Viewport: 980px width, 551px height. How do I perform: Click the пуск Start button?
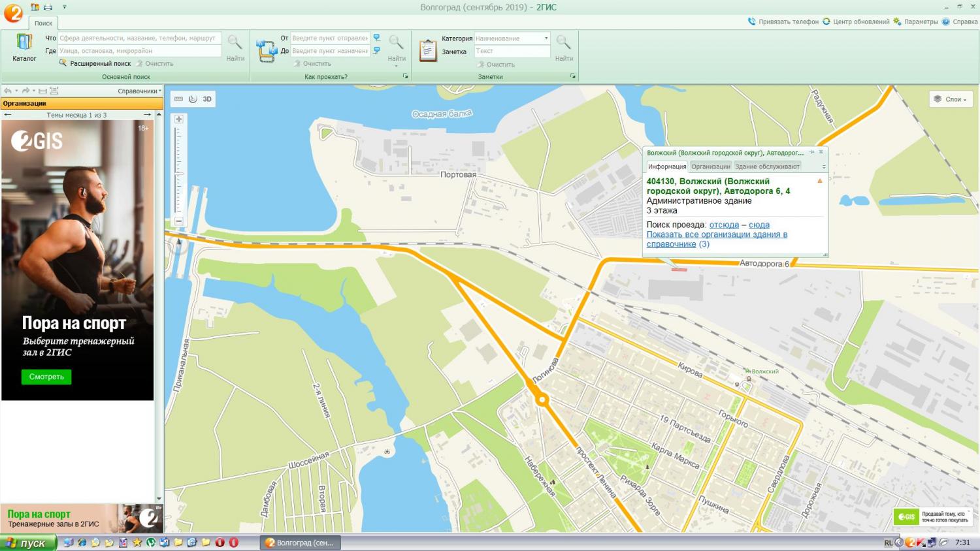click(27, 543)
